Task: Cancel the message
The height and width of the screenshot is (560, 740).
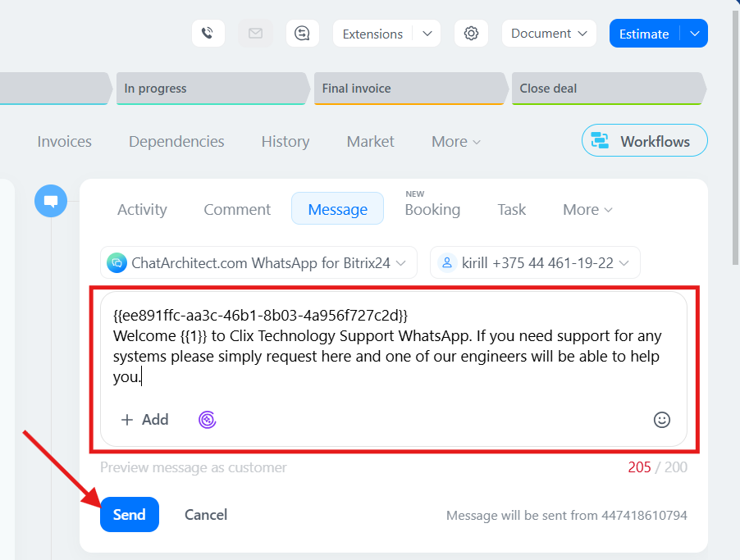Action: pyautogui.click(x=206, y=515)
